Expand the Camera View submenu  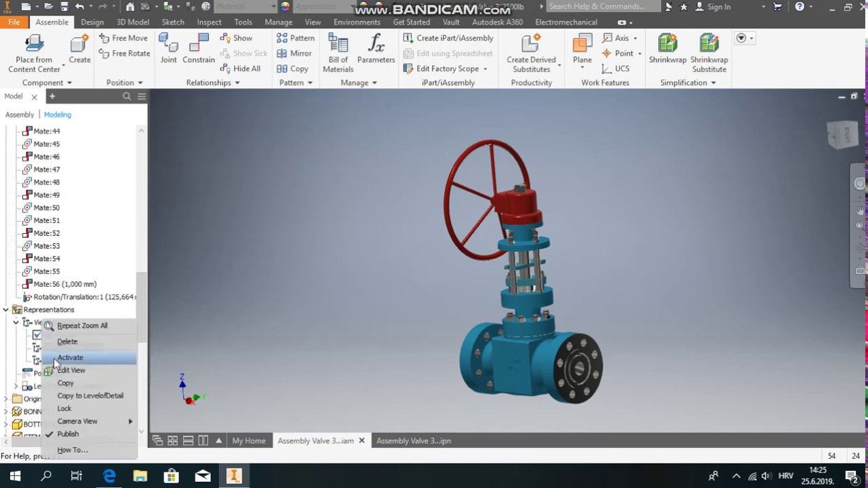[x=130, y=422]
